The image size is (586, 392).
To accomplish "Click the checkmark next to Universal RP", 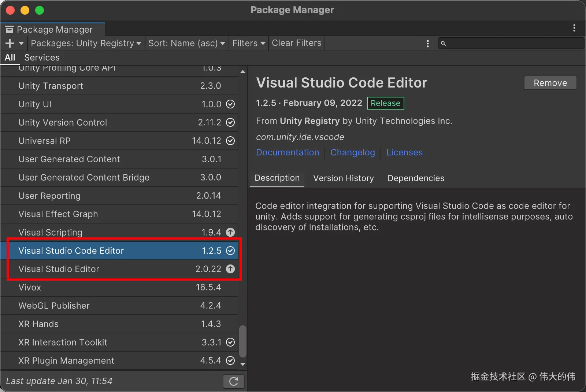I will coord(230,141).
